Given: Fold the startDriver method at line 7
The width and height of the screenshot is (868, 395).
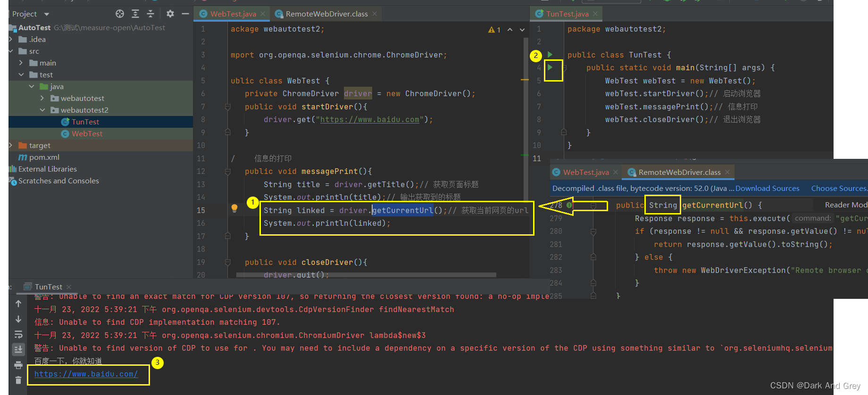Looking at the screenshot, I should click(227, 107).
